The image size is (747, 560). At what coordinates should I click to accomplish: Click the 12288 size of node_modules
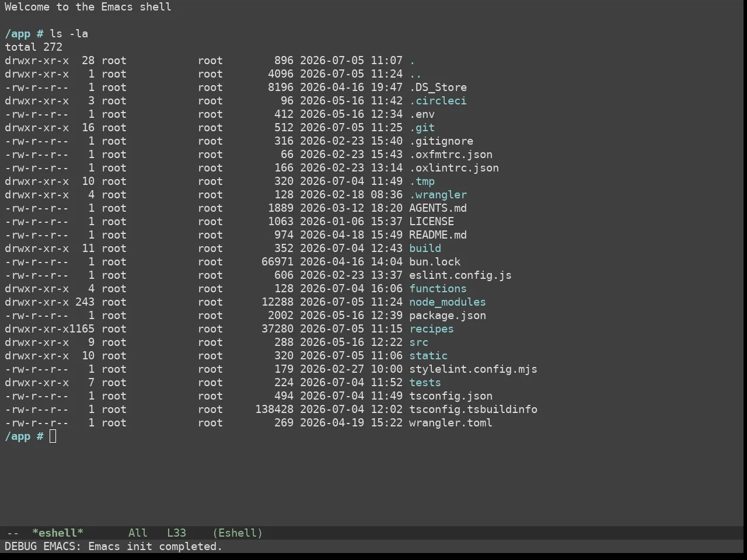coord(277,302)
